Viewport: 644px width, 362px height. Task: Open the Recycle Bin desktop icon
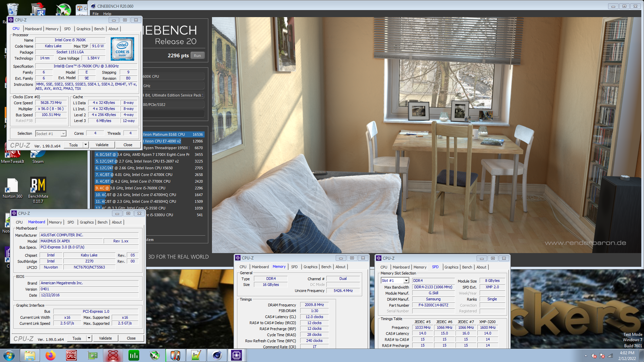coord(12,9)
